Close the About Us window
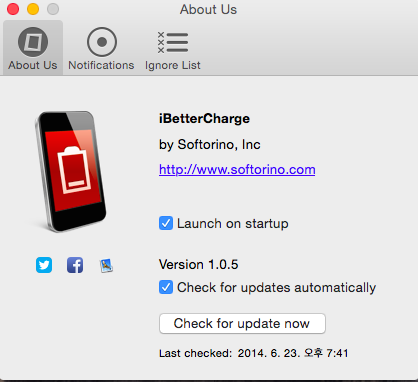 13,9
